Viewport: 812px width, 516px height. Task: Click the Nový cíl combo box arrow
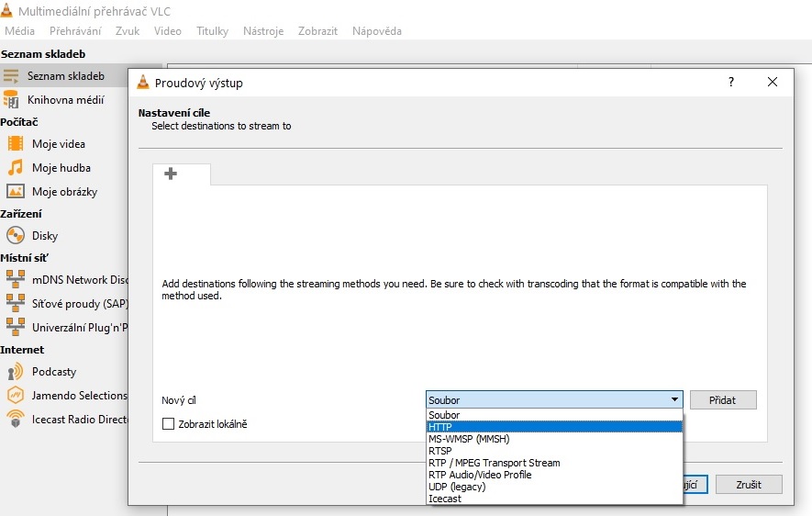[x=674, y=399]
